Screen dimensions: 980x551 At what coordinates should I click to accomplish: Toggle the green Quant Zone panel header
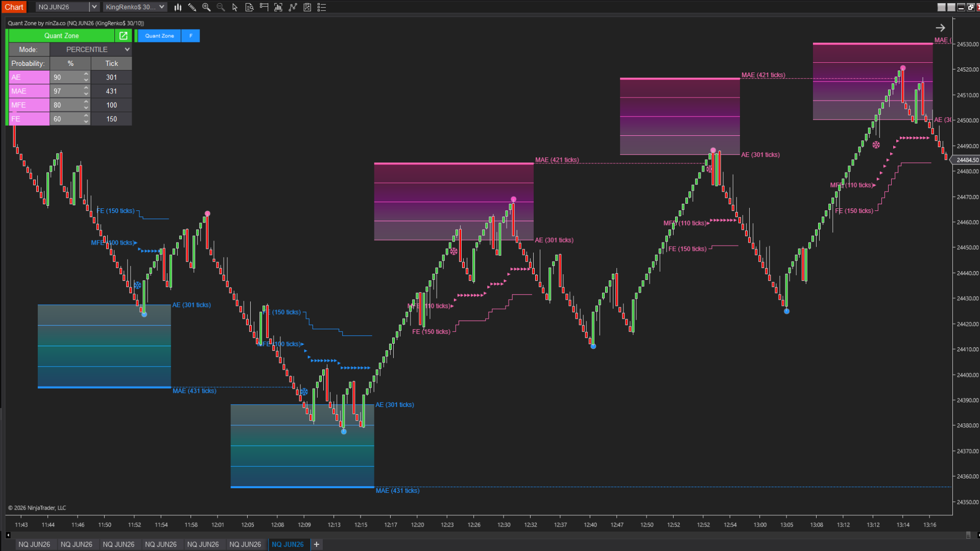point(61,36)
